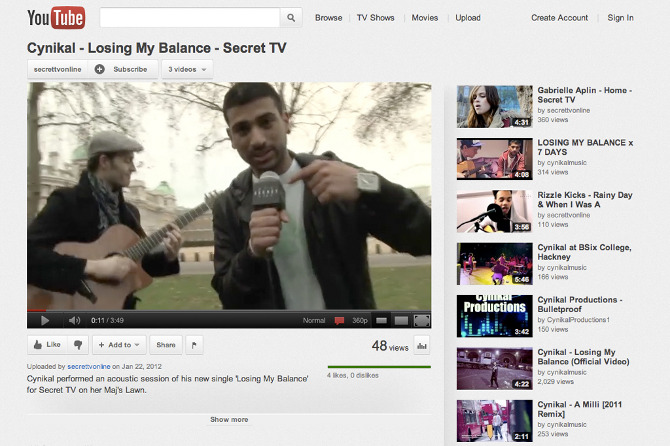Show video statistics chart
Image resolution: width=670 pixels, height=446 pixels.
[x=422, y=346]
